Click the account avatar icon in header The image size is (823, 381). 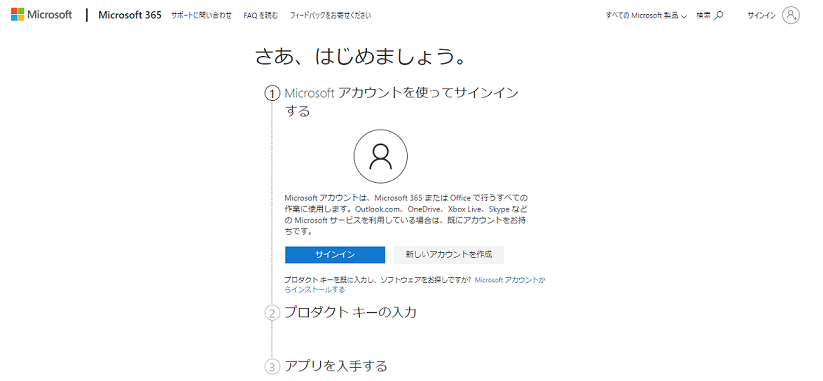pyautogui.click(x=791, y=15)
